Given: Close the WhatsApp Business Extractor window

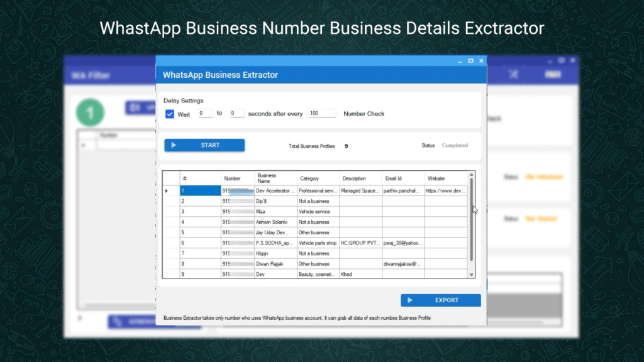Looking at the screenshot, I should [x=481, y=61].
